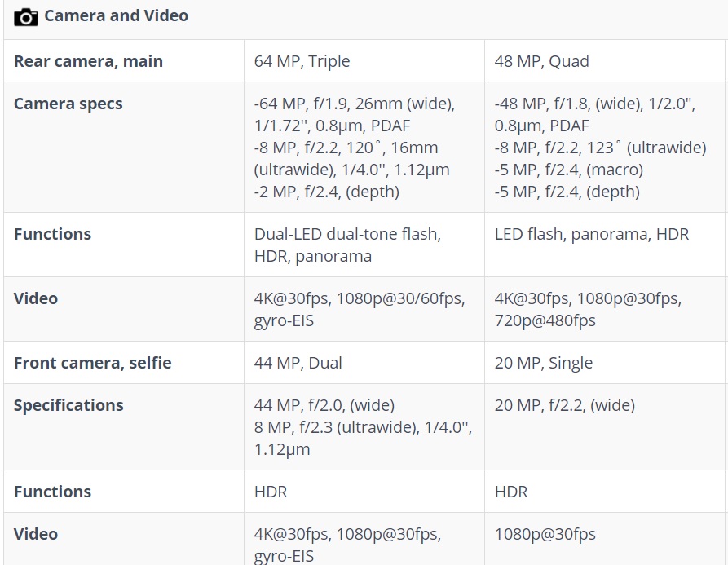Image resolution: width=728 pixels, height=565 pixels.
Task: Click the 20 MP, Single cell
Action: point(543,363)
